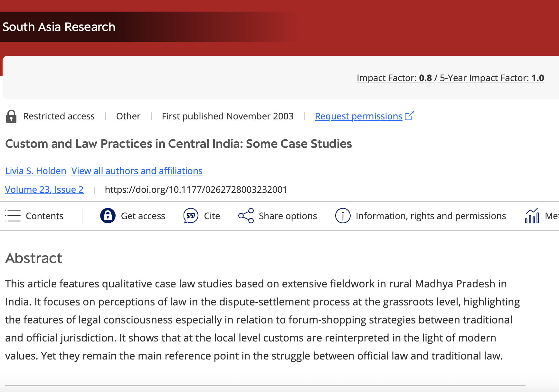559x392 pixels.
Task: Click the external link icon beside Request permissions
Action: click(410, 116)
